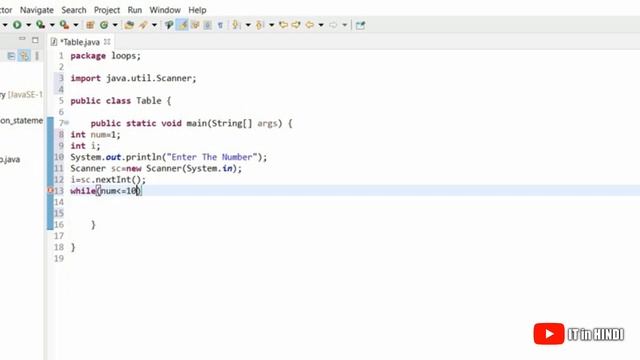
Task: Click the Open Type icon
Action: tap(129, 25)
